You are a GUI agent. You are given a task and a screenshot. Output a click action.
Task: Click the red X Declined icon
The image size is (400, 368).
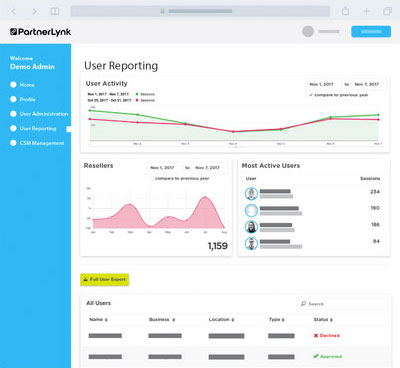(x=316, y=336)
